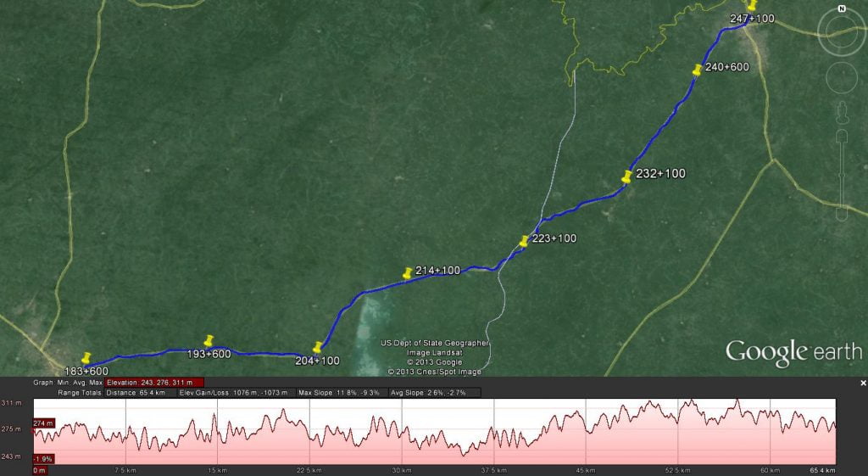The width and height of the screenshot is (868, 476).
Task: Click the yellow pin at 204+100
Action: [317, 347]
